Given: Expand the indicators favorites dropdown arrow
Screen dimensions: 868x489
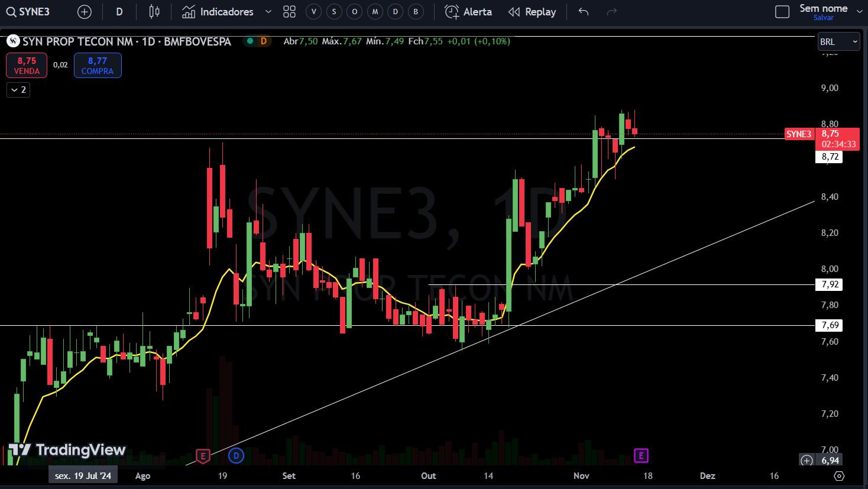Looking at the screenshot, I should [x=268, y=12].
